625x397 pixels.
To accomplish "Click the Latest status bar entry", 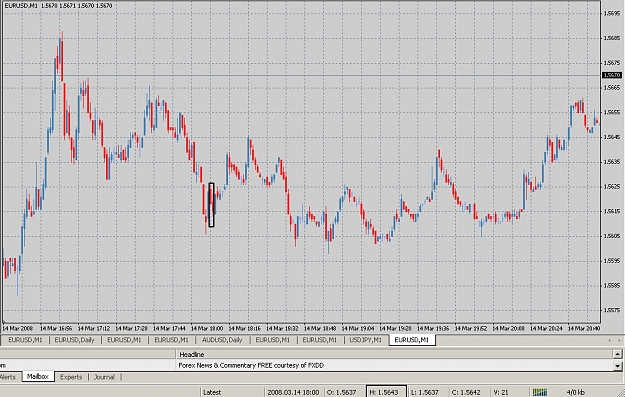I will [x=212, y=393].
